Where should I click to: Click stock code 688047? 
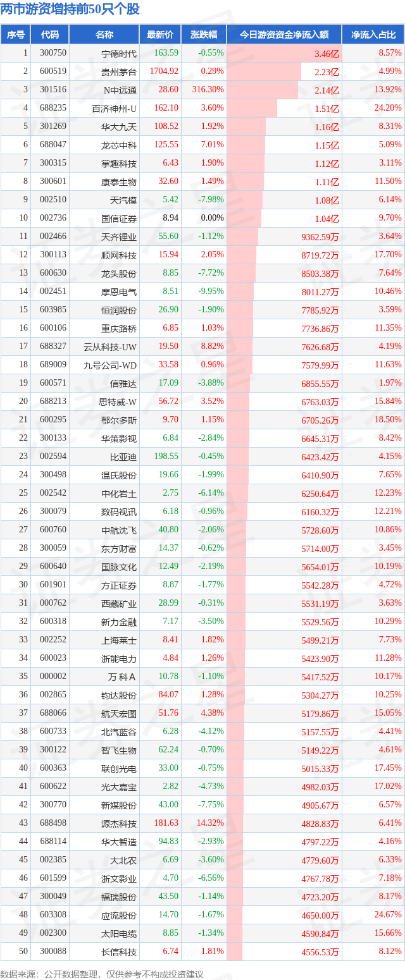[x=53, y=145]
